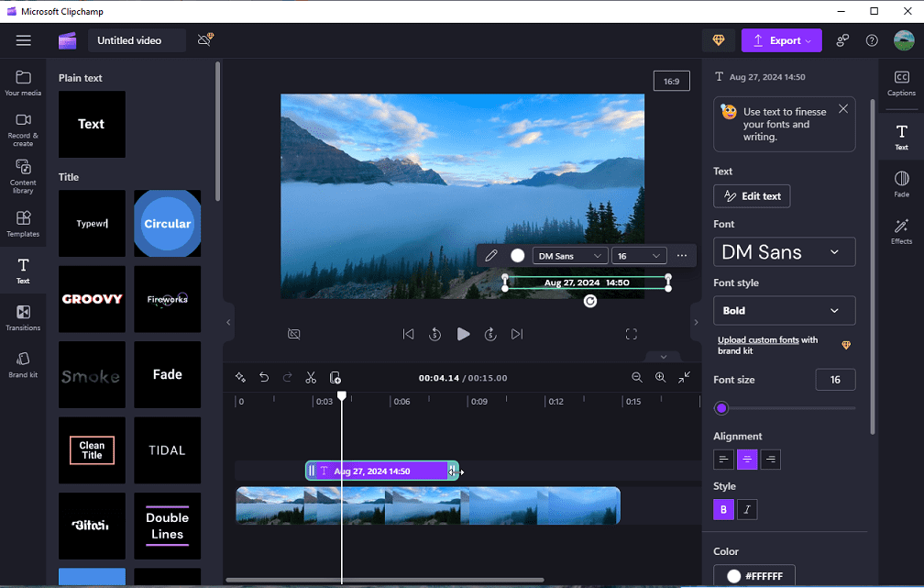
Task: Align text to the left
Action: [x=723, y=459]
